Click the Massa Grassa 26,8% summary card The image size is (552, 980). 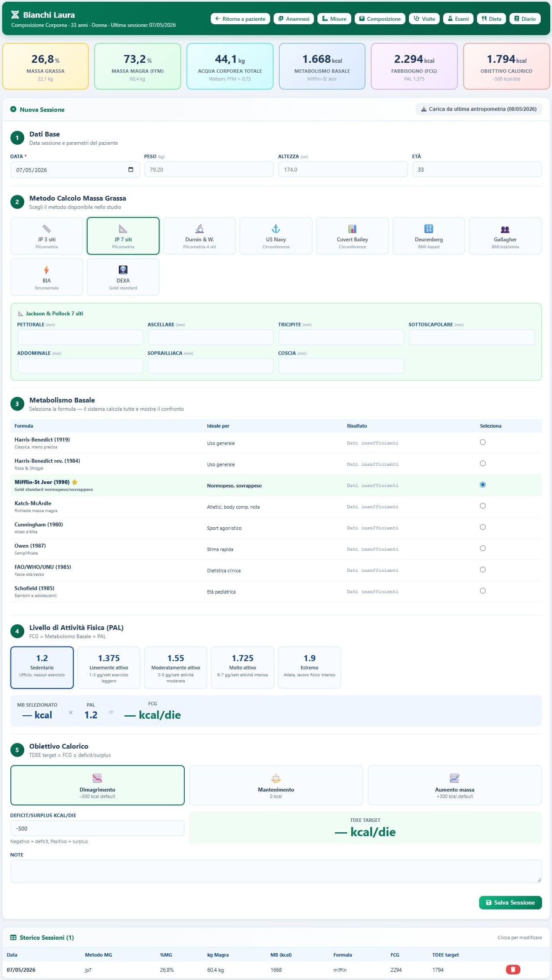(x=46, y=66)
